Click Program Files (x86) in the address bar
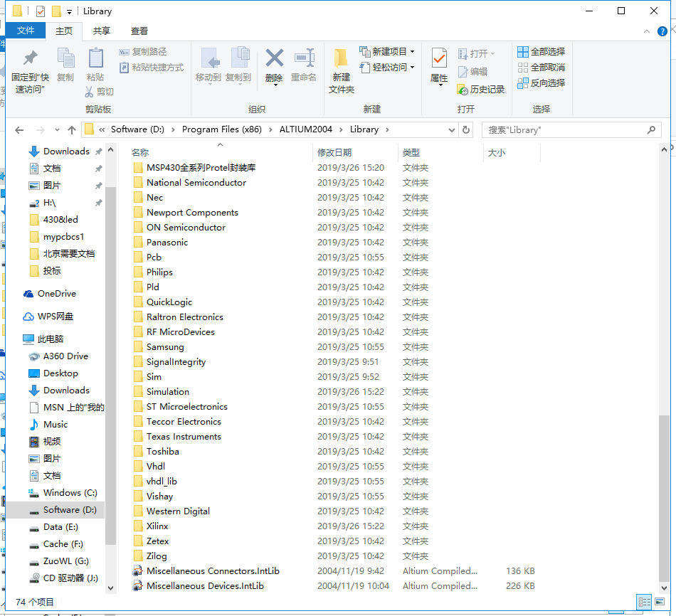This screenshot has width=676, height=616. click(x=221, y=129)
